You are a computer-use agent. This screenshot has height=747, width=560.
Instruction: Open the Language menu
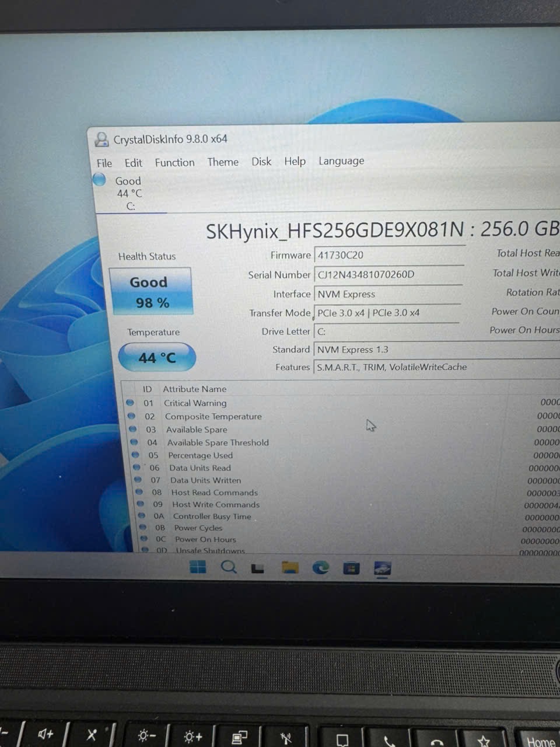click(341, 161)
